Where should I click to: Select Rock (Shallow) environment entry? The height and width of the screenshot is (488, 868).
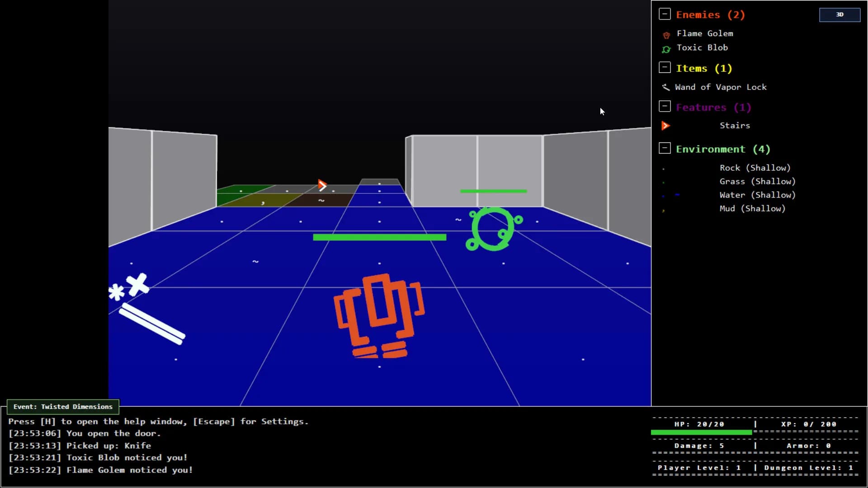755,168
